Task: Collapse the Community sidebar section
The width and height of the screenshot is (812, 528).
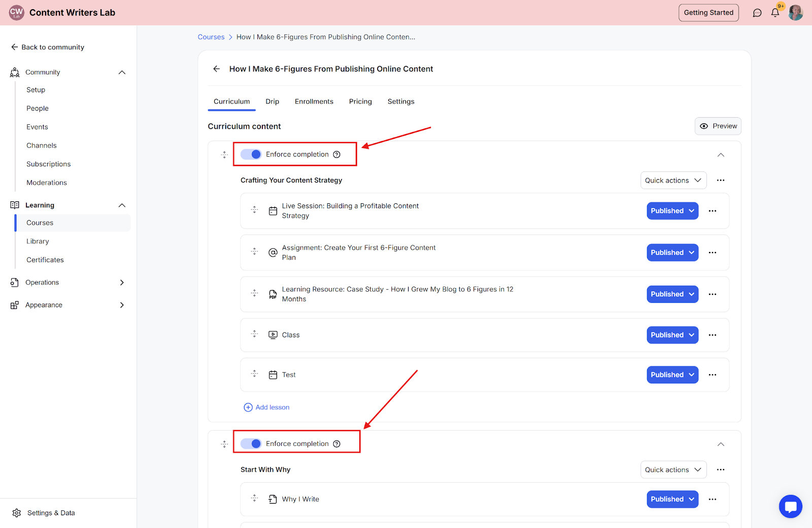Action: pos(122,73)
